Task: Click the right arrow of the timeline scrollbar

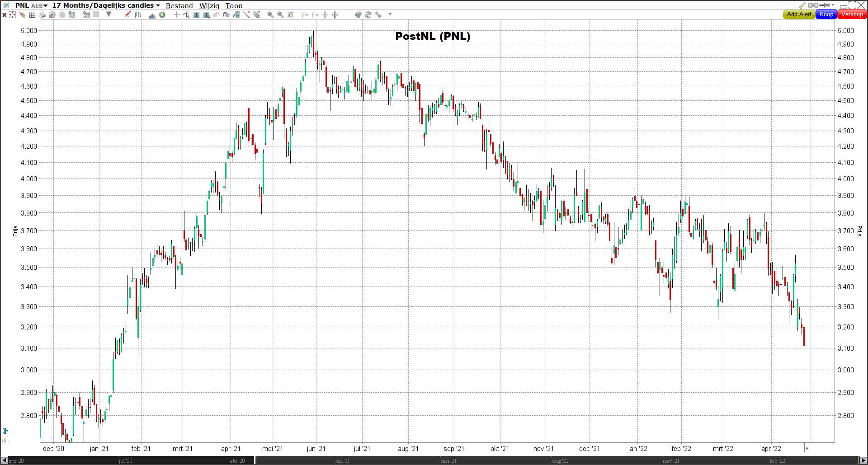Action: [x=863, y=460]
